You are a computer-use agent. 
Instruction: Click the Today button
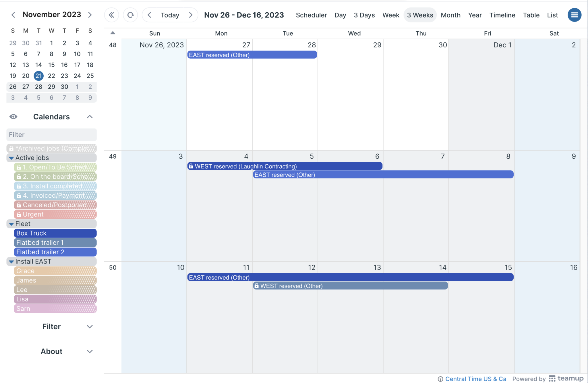coord(170,15)
